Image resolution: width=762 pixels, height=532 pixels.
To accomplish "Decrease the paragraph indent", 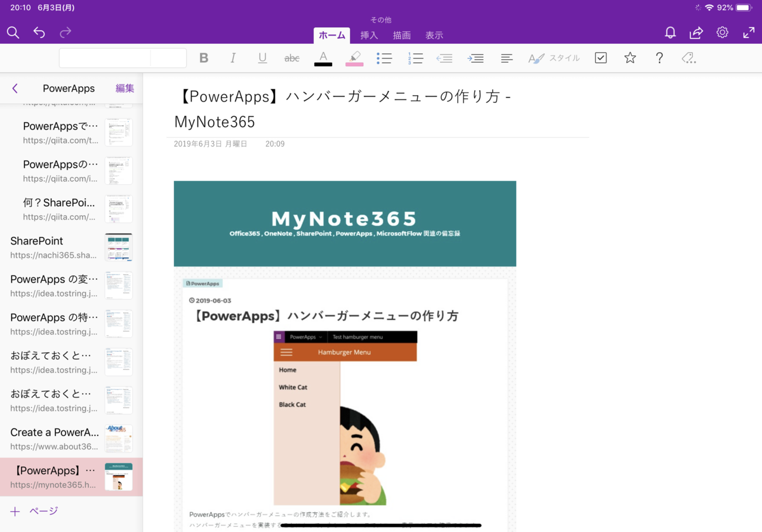I will [x=444, y=58].
